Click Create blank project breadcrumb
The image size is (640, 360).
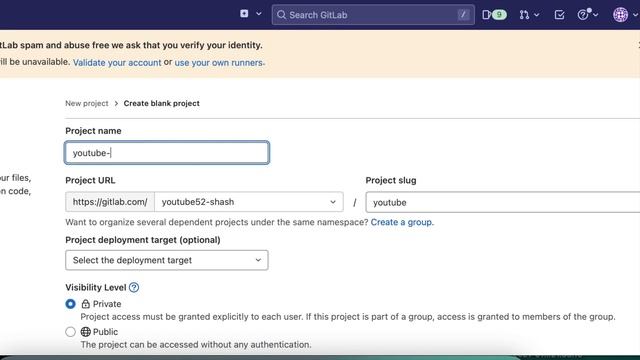[x=162, y=103]
